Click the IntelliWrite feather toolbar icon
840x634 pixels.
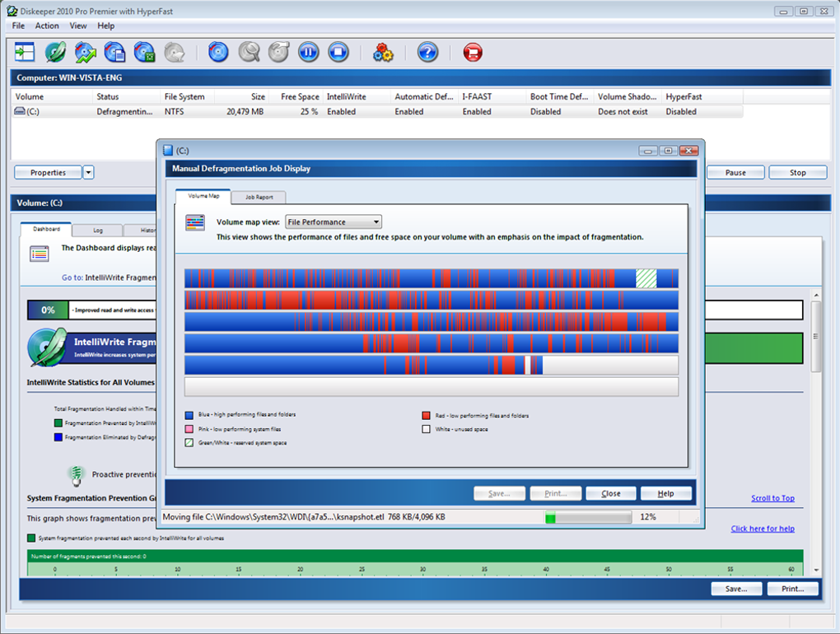coord(55,52)
